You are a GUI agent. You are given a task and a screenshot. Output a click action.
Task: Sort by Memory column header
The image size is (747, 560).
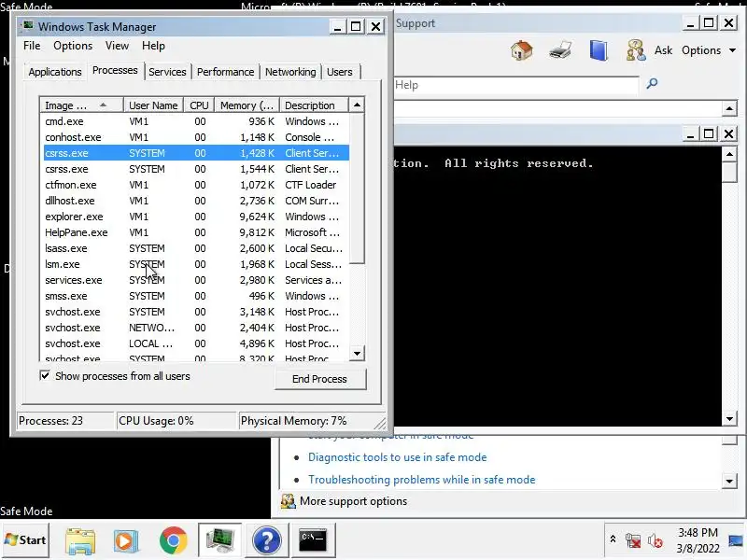coord(247,105)
